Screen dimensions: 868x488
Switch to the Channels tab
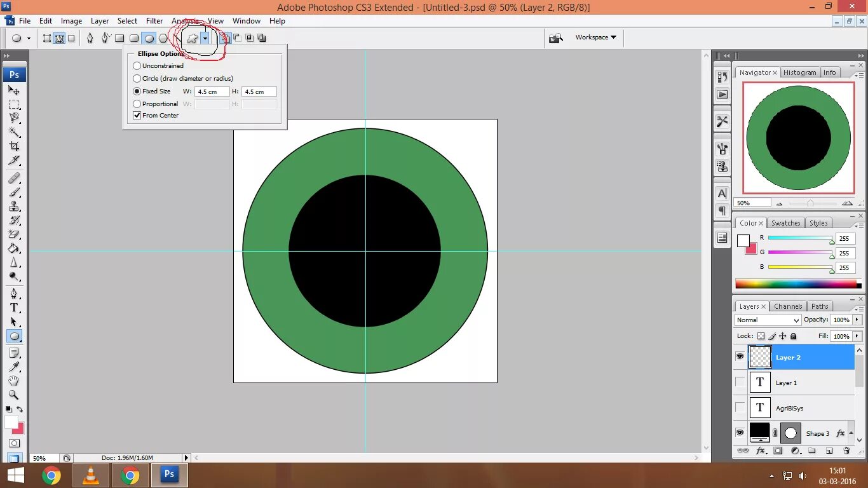tap(788, 306)
